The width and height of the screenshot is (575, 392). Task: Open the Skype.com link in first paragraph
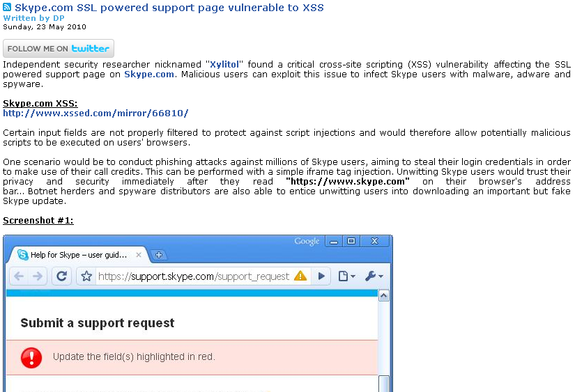[149, 75]
